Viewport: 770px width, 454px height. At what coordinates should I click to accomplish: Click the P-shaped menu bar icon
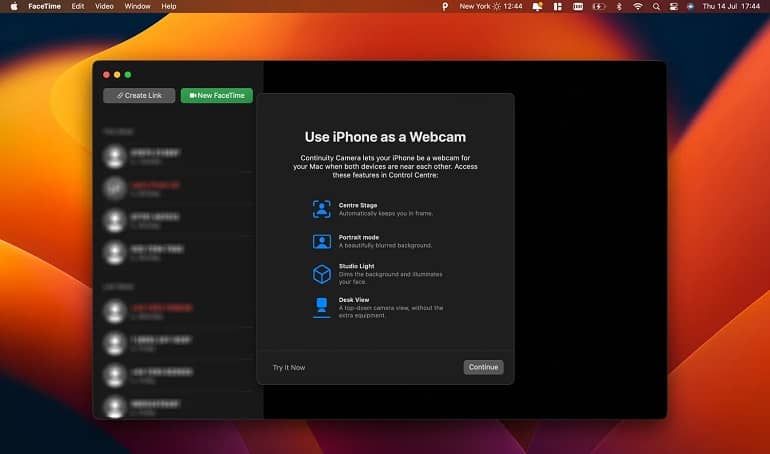[x=445, y=6]
